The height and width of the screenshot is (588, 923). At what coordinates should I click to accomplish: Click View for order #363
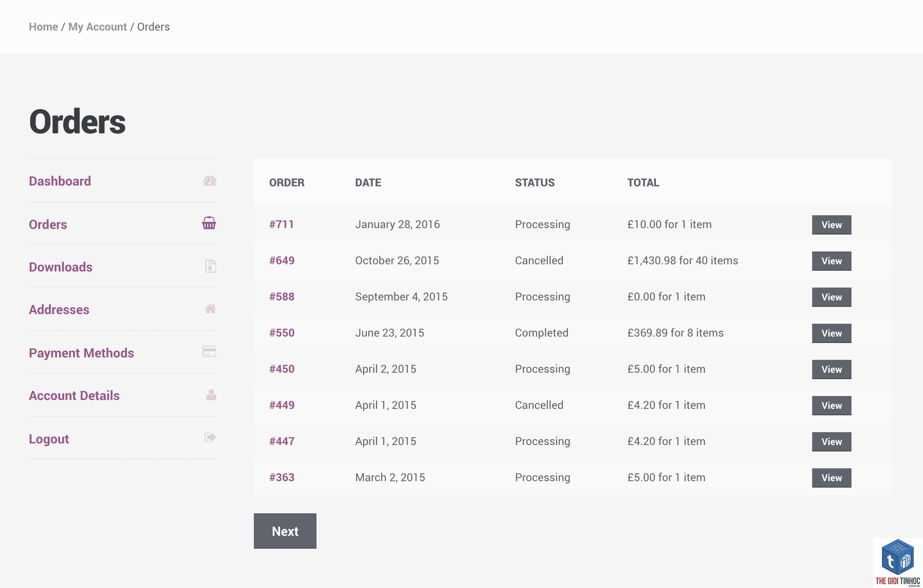[x=832, y=478]
